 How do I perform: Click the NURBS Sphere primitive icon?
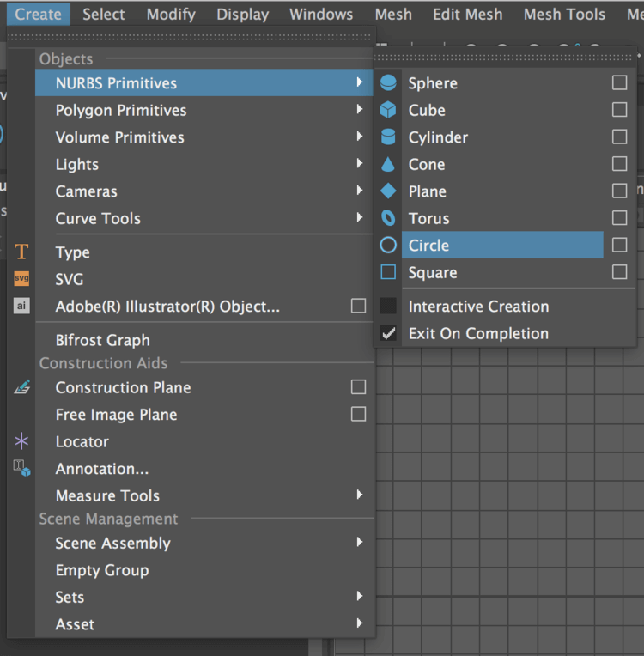(x=388, y=83)
